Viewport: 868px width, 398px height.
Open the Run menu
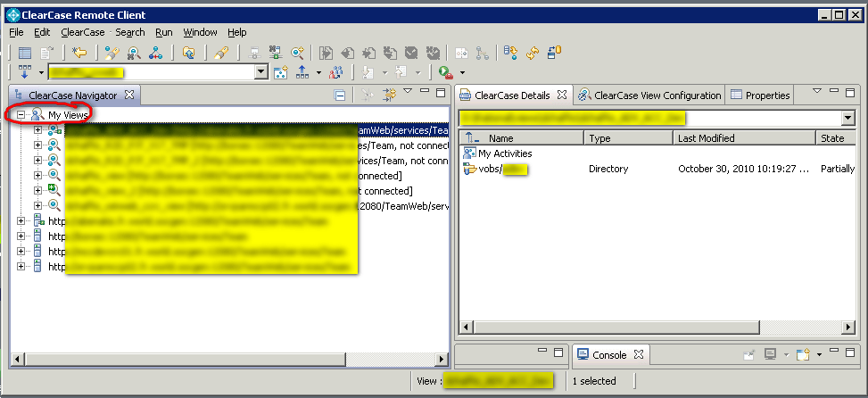point(164,32)
